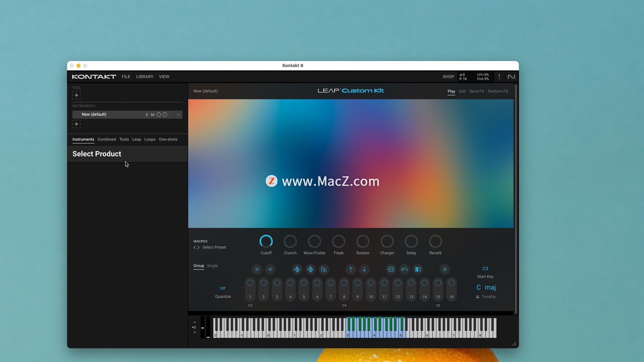Click the up arrow pitch icon
The height and width of the screenshot is (362, 644).
pos(351,269)
